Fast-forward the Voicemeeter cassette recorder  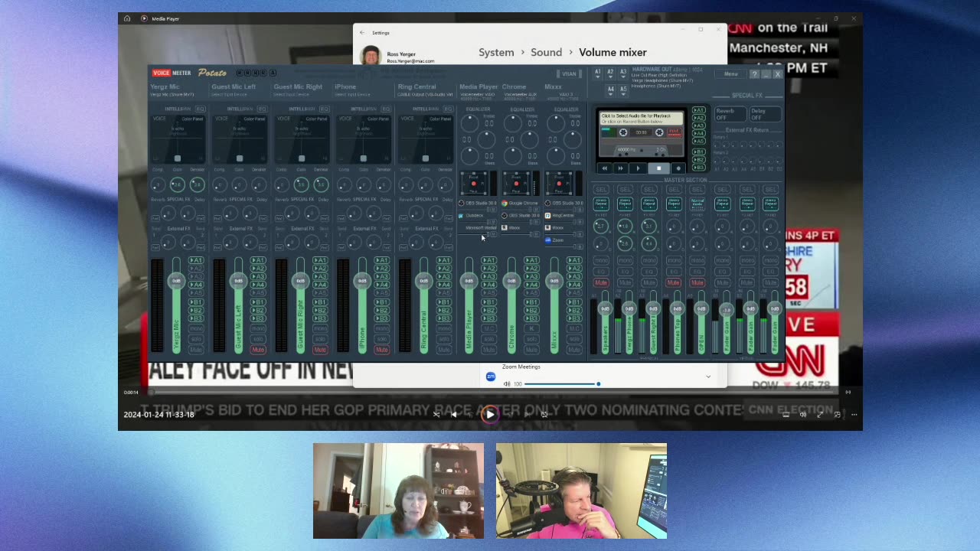click(620, 168)
